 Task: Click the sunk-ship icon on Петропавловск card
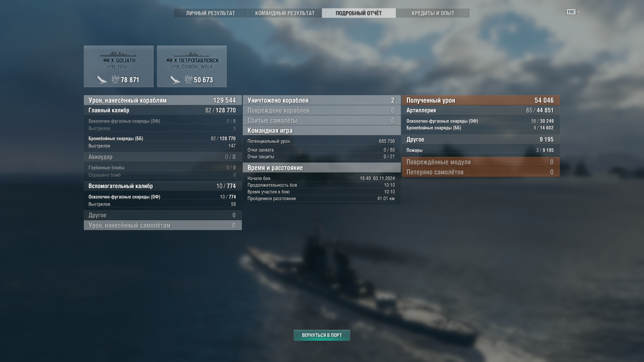(x=175, y=79)
